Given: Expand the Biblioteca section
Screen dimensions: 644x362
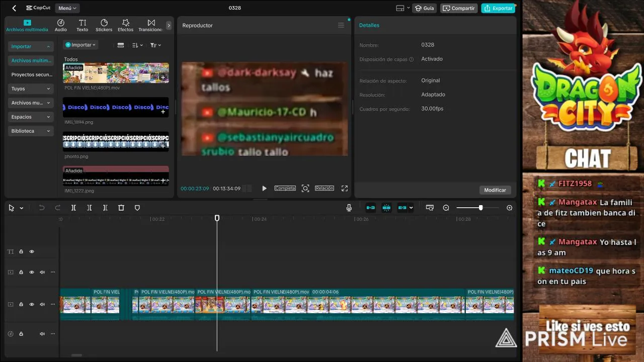Looking at the screenshot, I should [31, 131].
